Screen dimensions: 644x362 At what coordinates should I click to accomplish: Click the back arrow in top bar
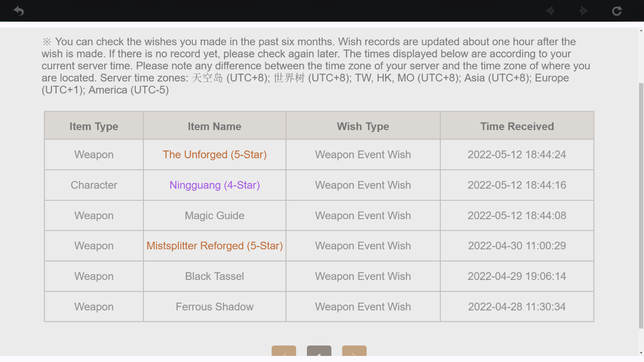pos(18,11)
